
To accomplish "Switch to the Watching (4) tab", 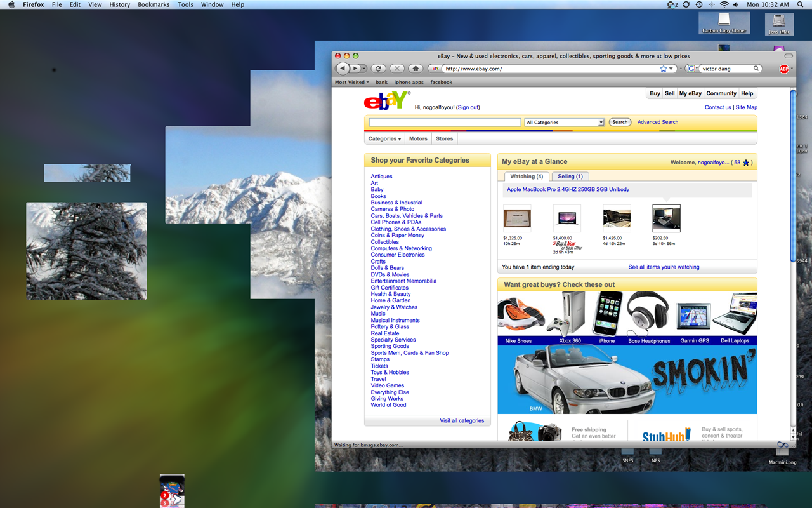I will tap(527, 177).
